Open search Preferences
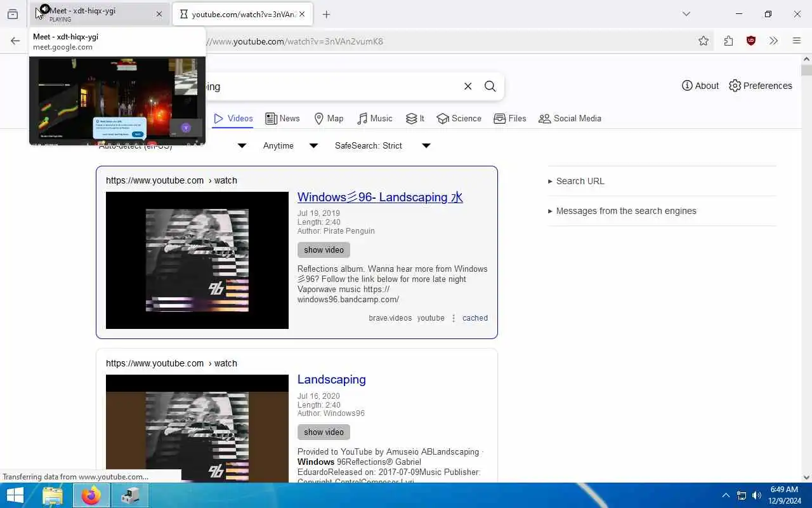 761,86
